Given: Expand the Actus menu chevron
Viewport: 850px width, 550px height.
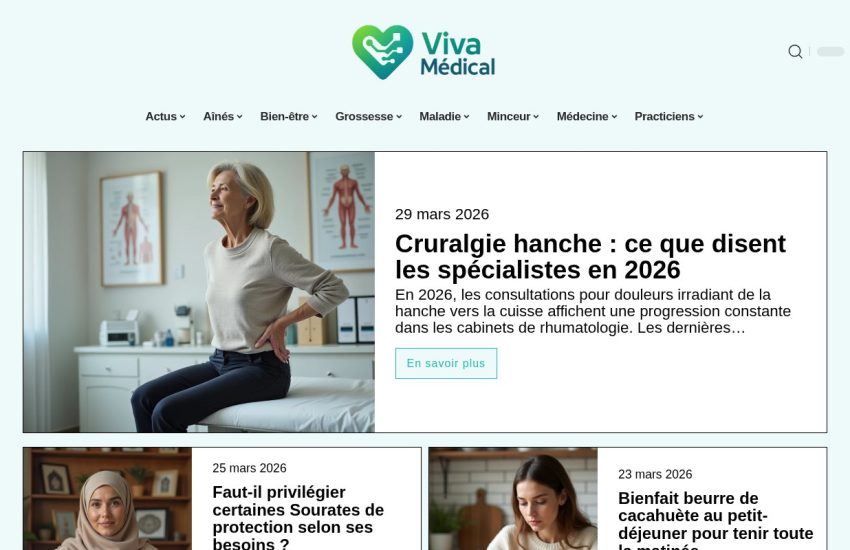Looking at the screenshot, I should pos(183,117).
